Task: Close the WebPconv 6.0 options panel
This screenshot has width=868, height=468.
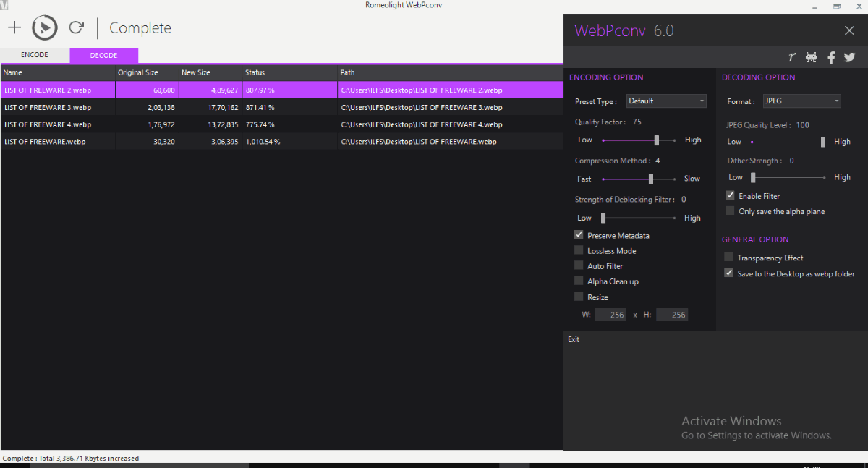Action: coord(849,30)
